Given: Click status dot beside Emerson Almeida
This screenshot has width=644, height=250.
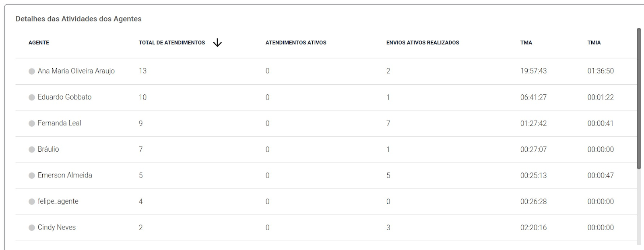Looking at the screenshot, I should (32, 176).
